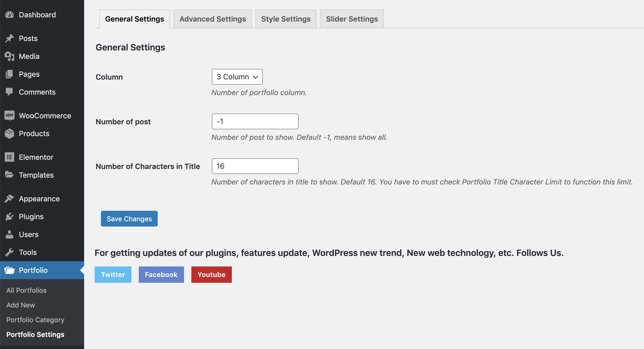644x349 pixels.
Task: Click the Elementor icon in sidebar
Action: tap(9, 157)
